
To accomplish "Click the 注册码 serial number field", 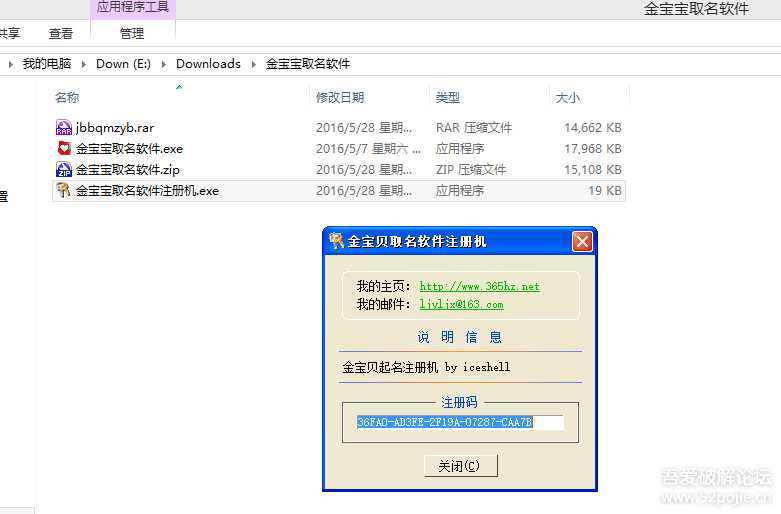I will [460, 423].
